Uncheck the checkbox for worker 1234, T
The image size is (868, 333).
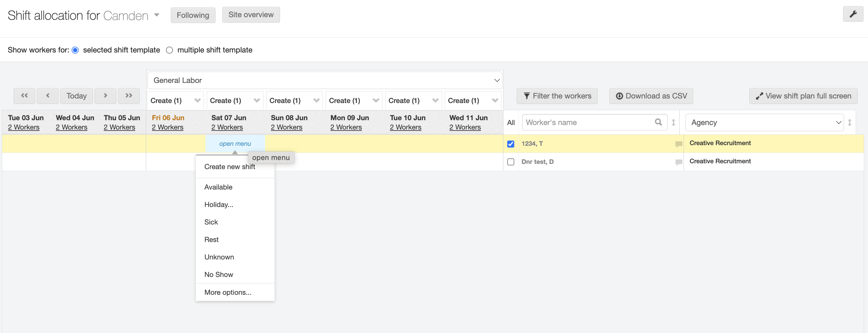point(510,144)
